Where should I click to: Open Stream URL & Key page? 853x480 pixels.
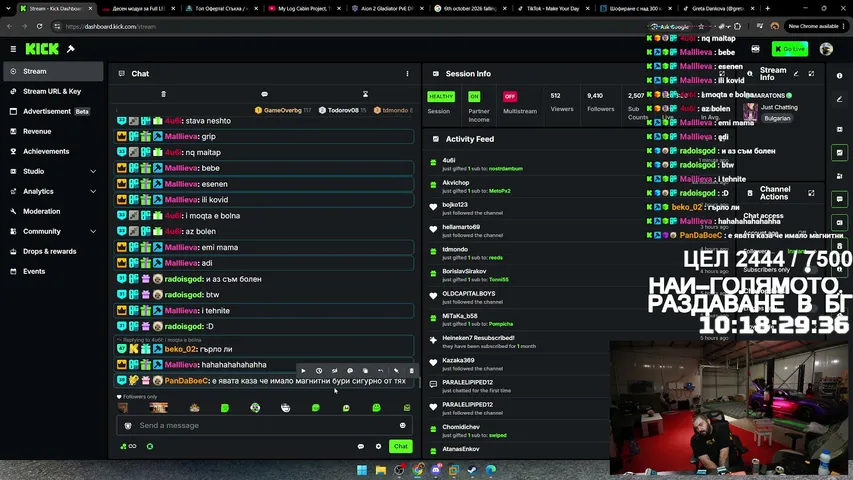[52, 91]
